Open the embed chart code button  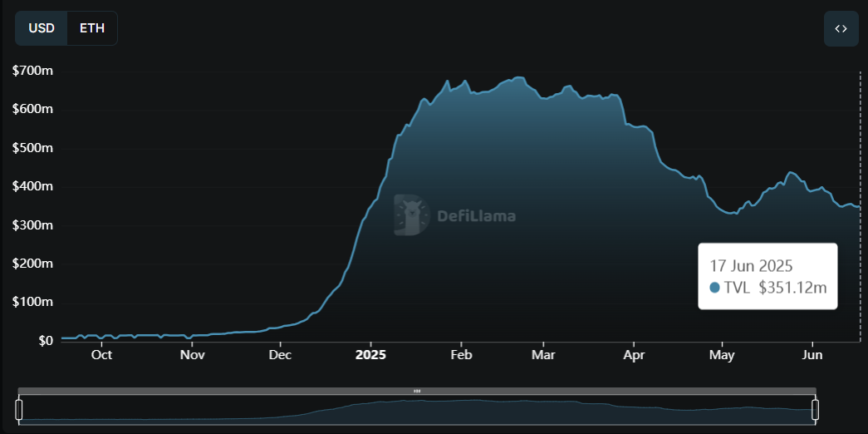click(x=841, y=29)
